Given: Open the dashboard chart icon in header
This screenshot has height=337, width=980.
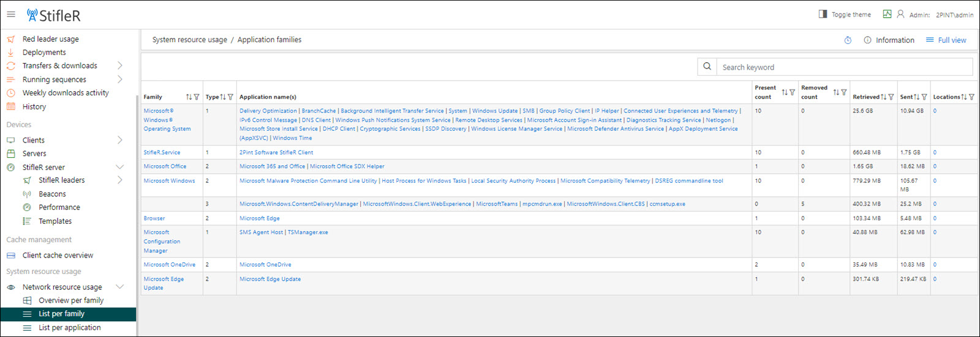Looking at the screenshot, I should pos(887,14).
